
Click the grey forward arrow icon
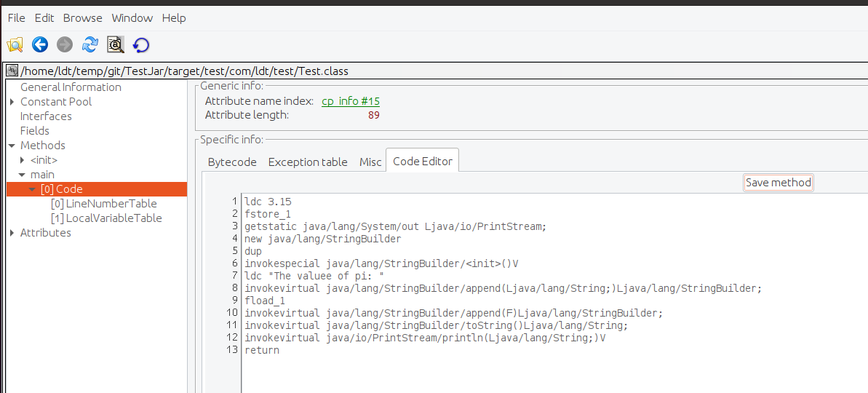coord(65,45)
